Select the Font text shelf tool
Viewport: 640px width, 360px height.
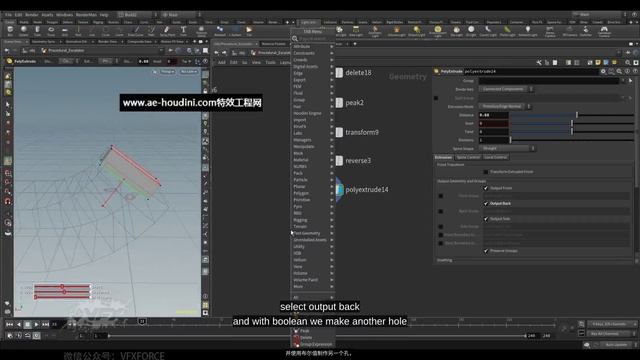(x=183, y=31)
